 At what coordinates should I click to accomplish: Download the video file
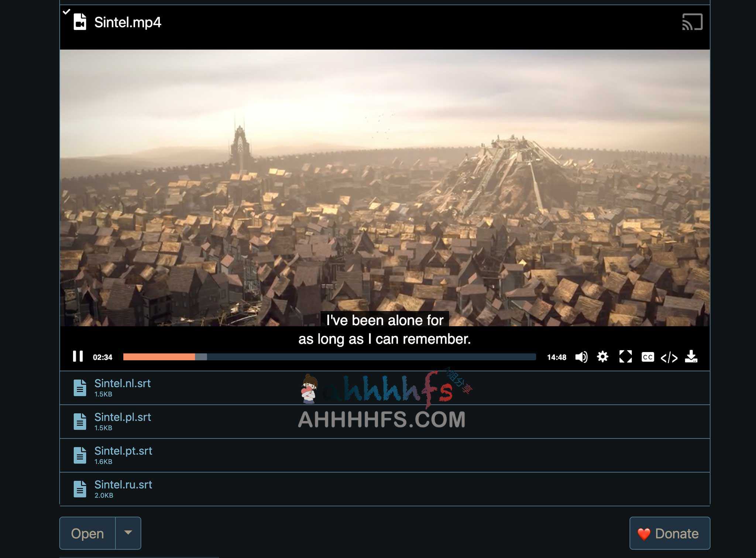point(691,356)
